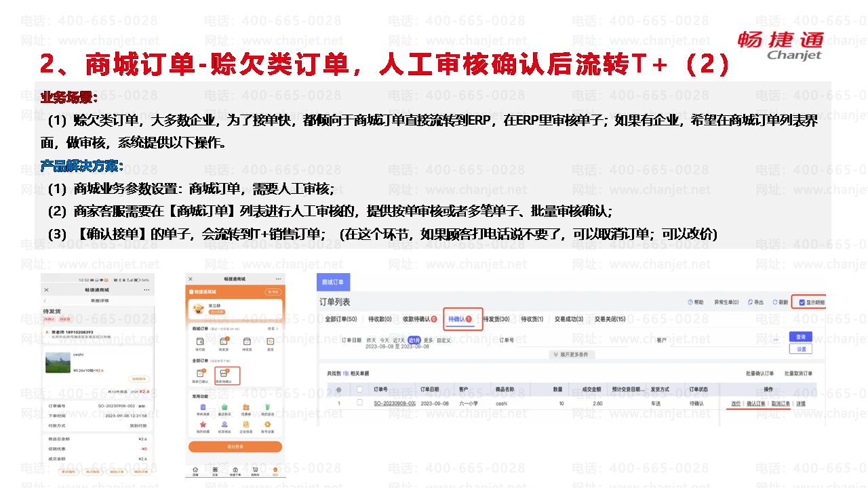Switch to 交易关闭(15) tab

pyautogui.click(x=610, y=319)
